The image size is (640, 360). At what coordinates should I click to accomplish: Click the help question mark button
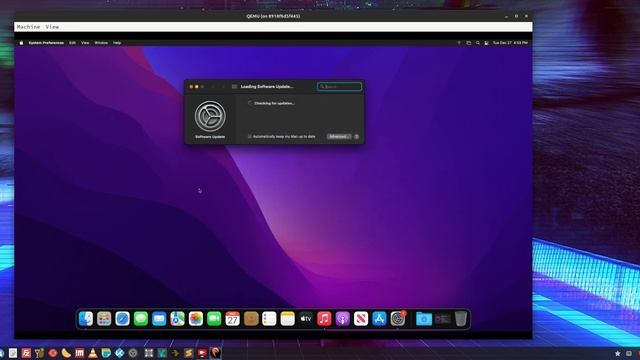pos(356,136)
